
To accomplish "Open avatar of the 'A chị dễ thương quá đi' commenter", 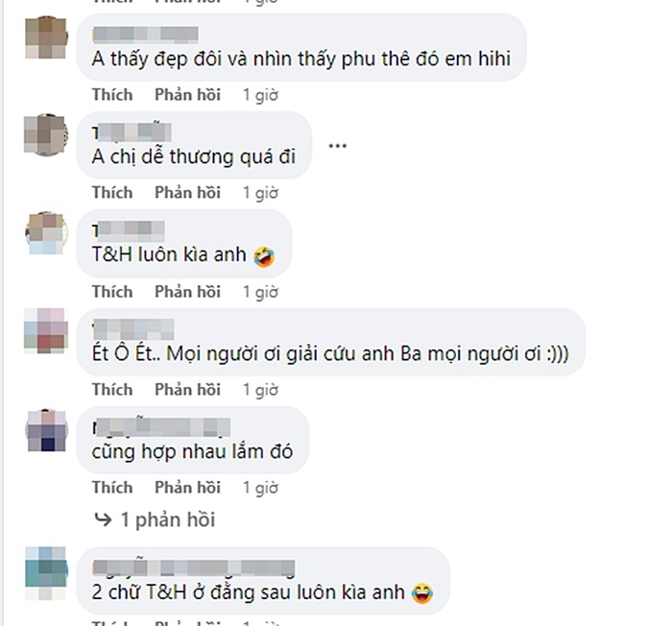I will click(x=46, y=134).
